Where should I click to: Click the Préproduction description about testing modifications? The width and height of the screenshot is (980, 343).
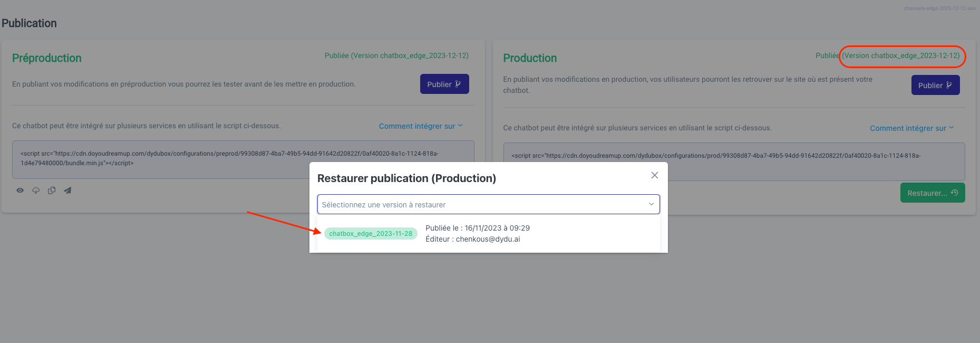[184, 84]
